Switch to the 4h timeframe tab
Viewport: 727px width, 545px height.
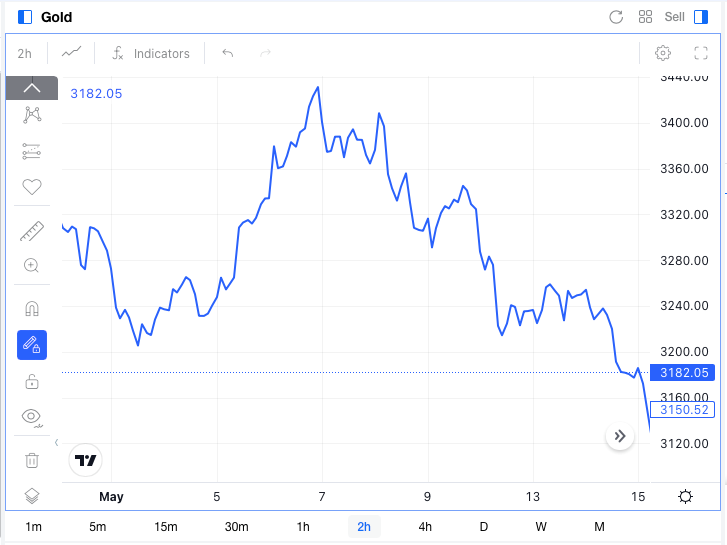(425, 527)
